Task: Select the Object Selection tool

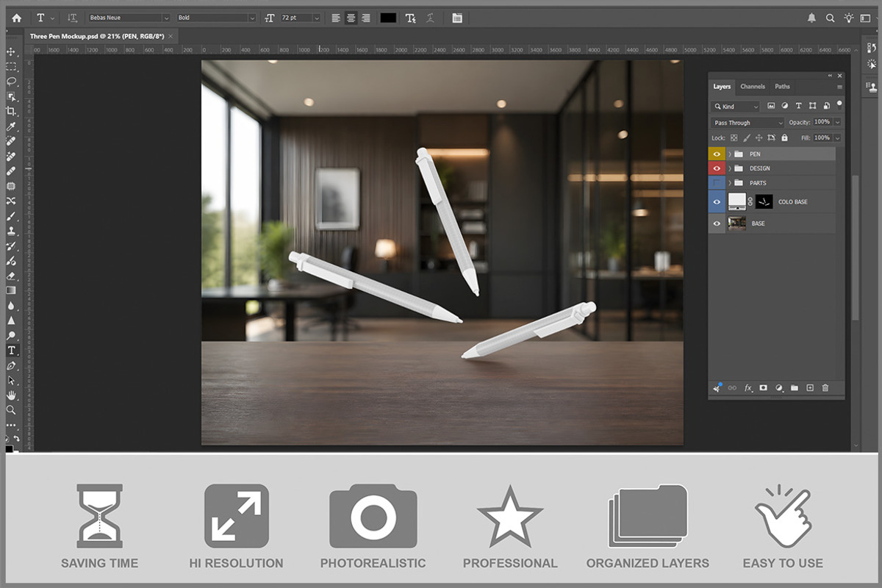Action: pyautogui.click(x=11, y=96)
